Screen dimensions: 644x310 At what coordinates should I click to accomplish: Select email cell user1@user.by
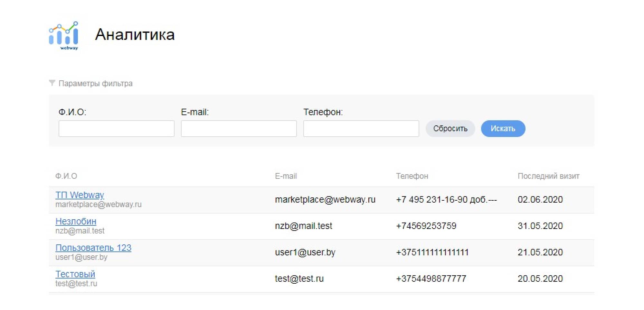click(x=305, y=252)
